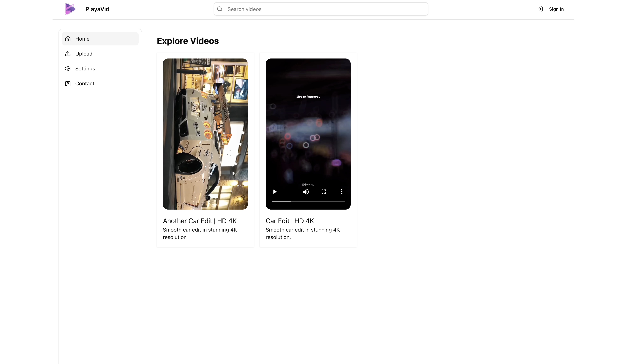Seek along the video progress bar
This screenshot has width=632, height=364.
pos(308,201)
